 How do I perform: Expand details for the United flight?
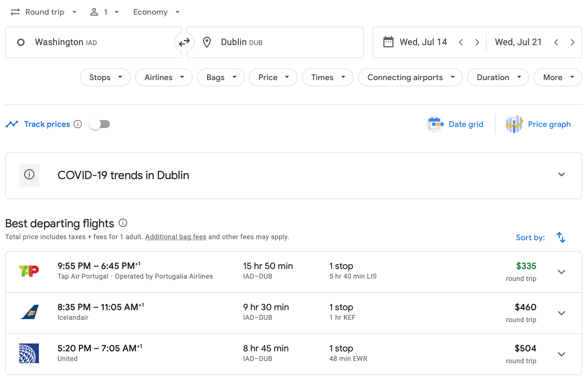562,354
